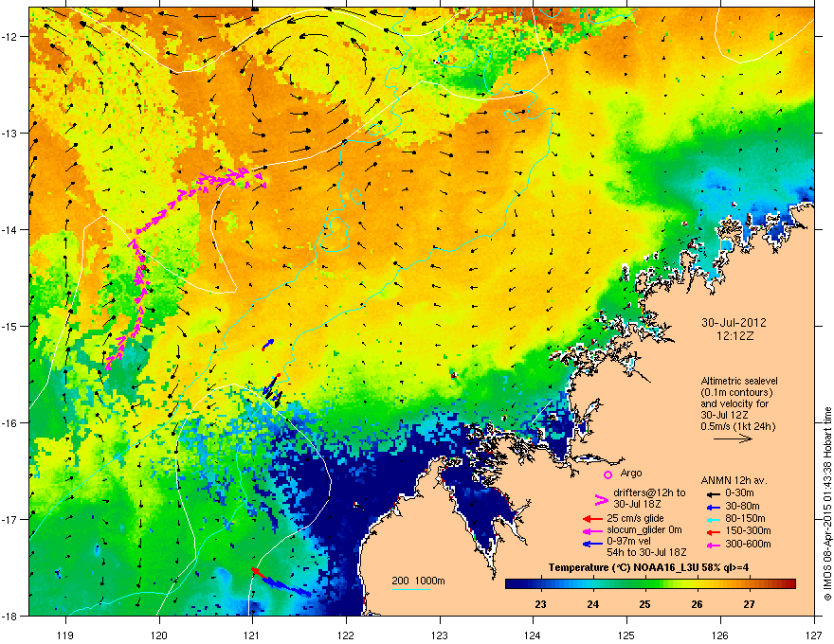Screen dimensions: 834x644
Task: Click the Temperature NOAA16_L3U colour bar title
Action: 648,567
